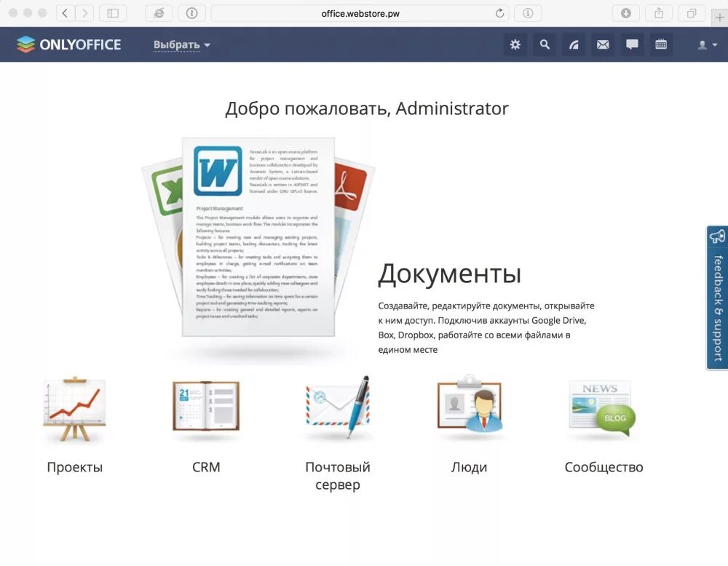Screen dimensions: 728x566
Task: Open the feed icon in header
Action: (x=574, y=44)
